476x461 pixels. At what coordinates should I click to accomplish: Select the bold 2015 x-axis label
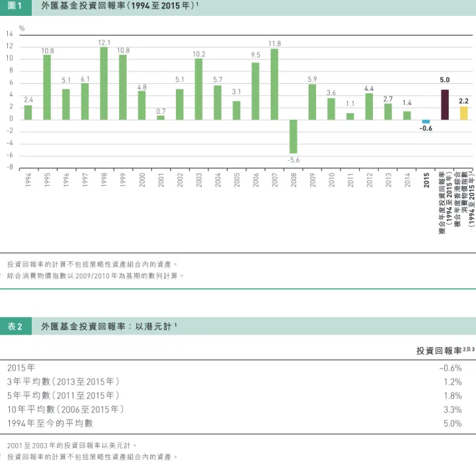(x=426, y=180)
